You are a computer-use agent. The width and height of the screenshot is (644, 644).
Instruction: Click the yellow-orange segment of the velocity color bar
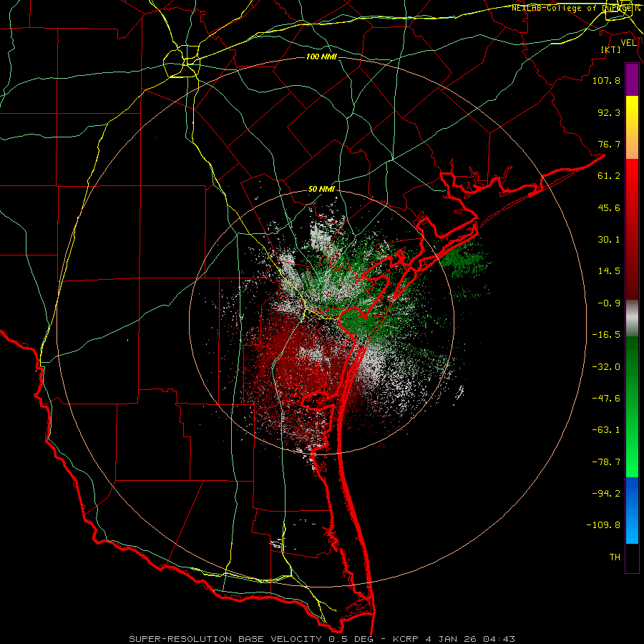pos(632,127)
